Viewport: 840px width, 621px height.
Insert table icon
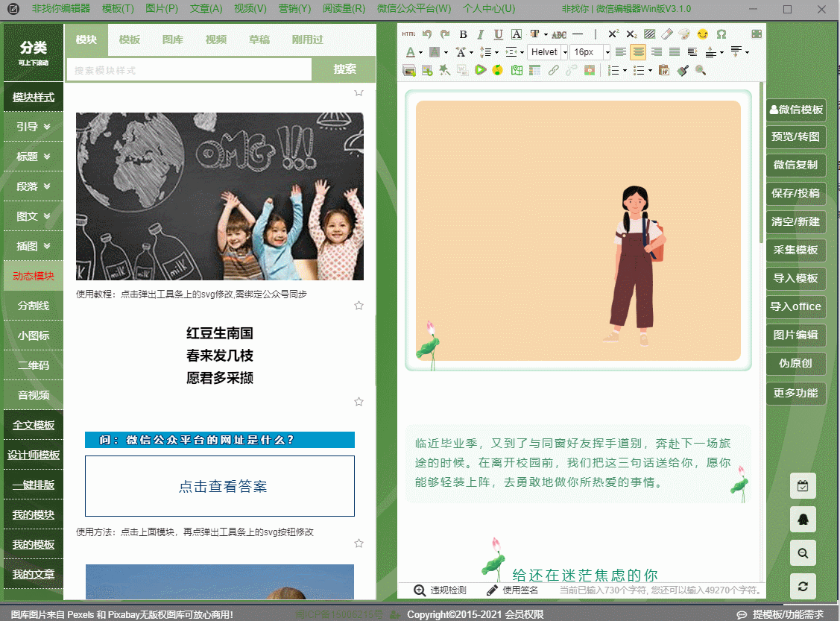(x=534, y=70)
